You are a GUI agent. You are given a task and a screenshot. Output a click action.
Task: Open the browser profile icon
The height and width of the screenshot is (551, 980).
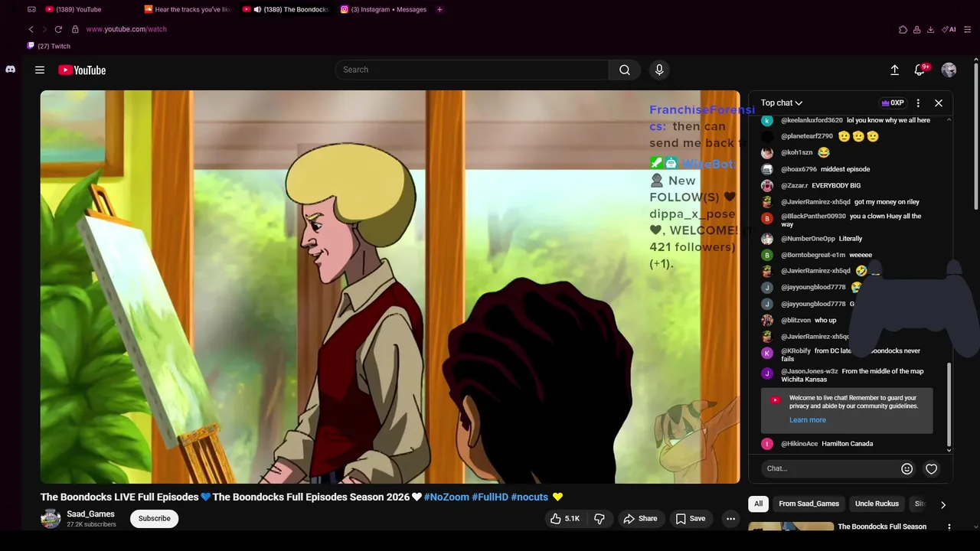pos(916,29)
